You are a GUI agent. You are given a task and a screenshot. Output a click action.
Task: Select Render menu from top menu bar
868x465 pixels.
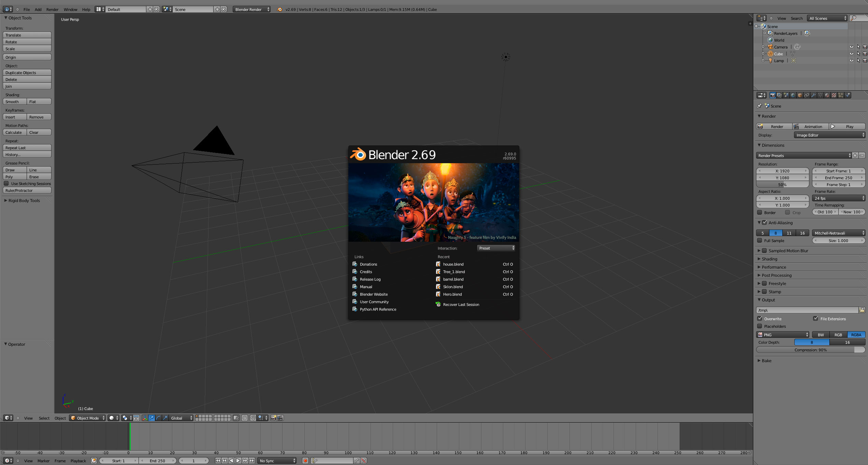[x=52, y=9]
